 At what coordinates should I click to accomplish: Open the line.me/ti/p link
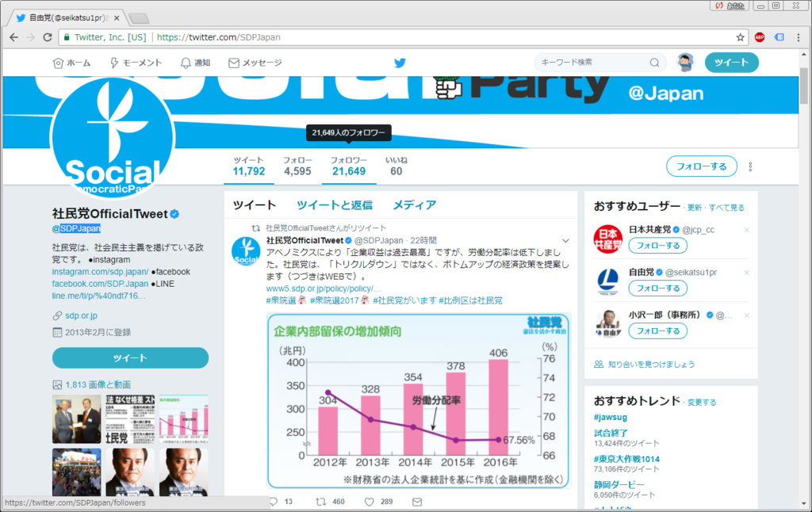point(98,296)
